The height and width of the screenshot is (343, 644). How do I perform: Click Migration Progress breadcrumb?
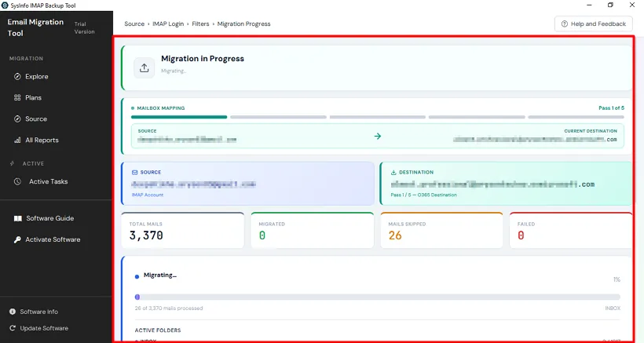(x=244, y=24)
